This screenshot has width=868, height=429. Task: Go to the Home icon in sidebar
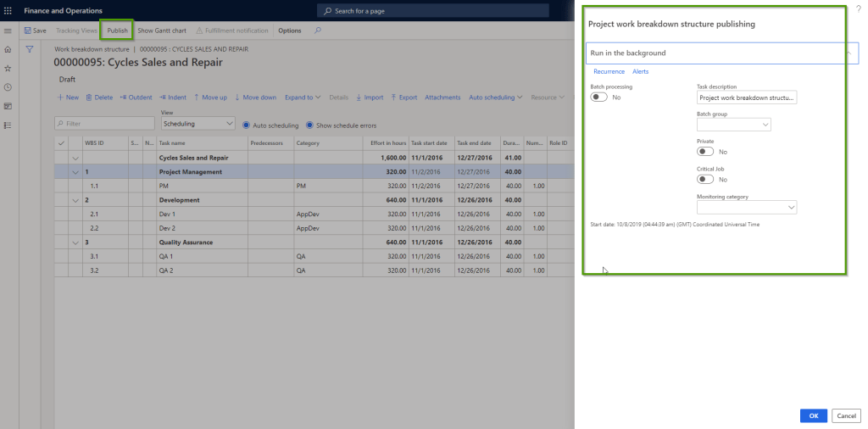pyautogui.click(x=8, y=49)
